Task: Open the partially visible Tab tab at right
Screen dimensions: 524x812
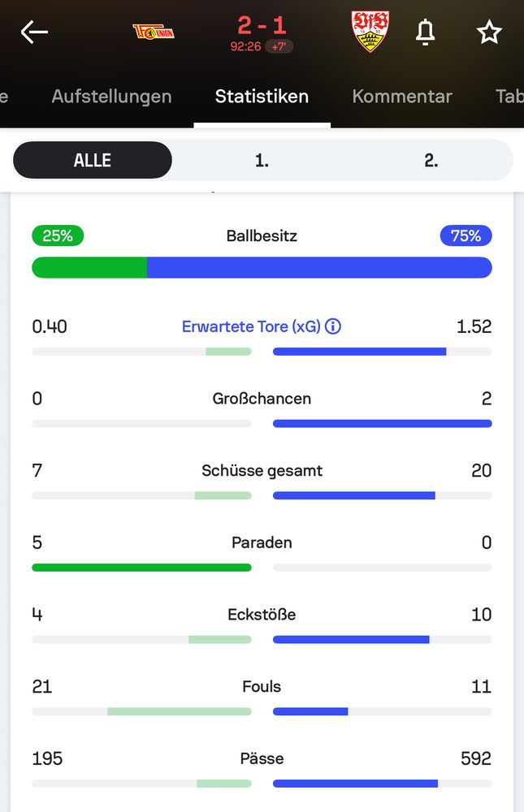Action: click(x=509, y=97)
